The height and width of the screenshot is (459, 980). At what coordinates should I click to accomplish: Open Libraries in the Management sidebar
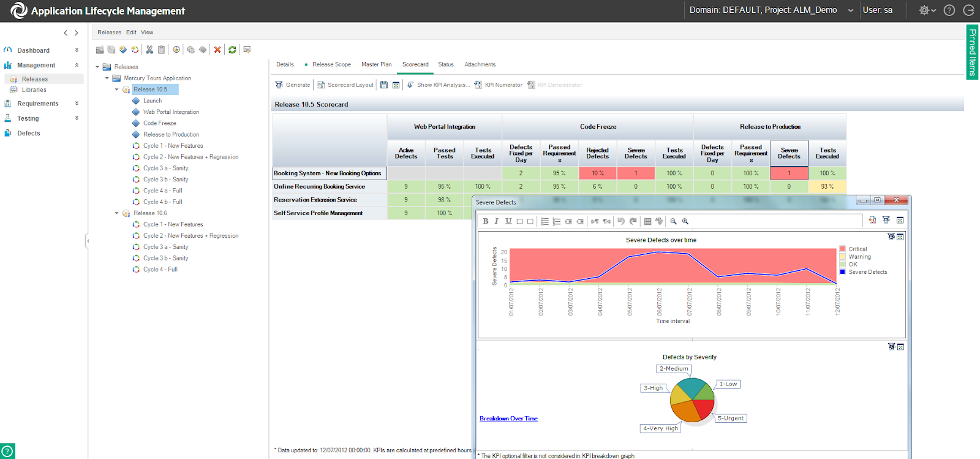[x=34, y=90]
